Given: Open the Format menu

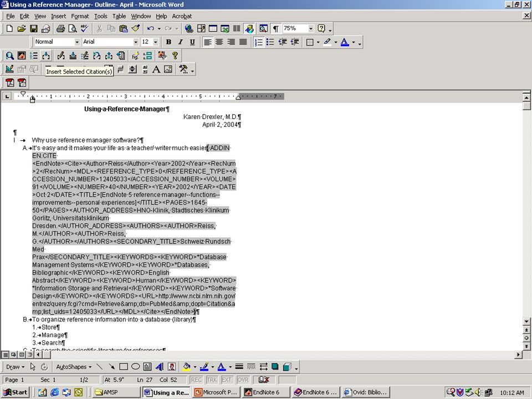Looking at the screenshot, I should [x=80, y=16].
